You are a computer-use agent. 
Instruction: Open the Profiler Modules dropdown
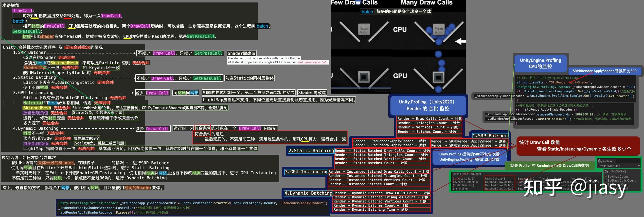point(618,166)
